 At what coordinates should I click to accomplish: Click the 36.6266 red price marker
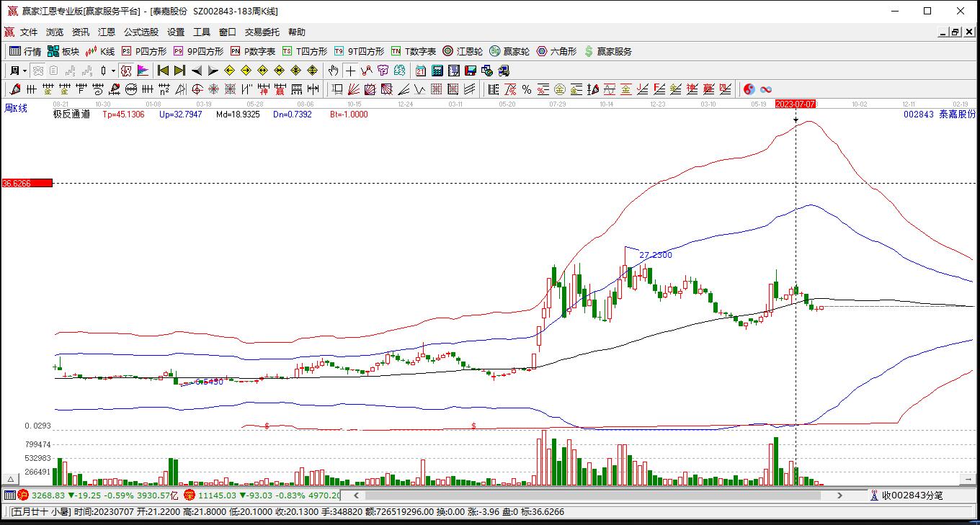tap(27, 183)
